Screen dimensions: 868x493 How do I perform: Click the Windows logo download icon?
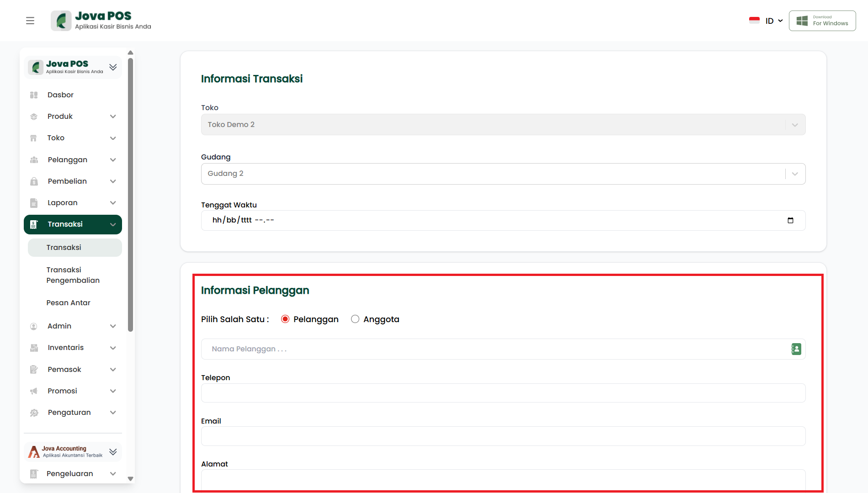[x=802, y=21]
